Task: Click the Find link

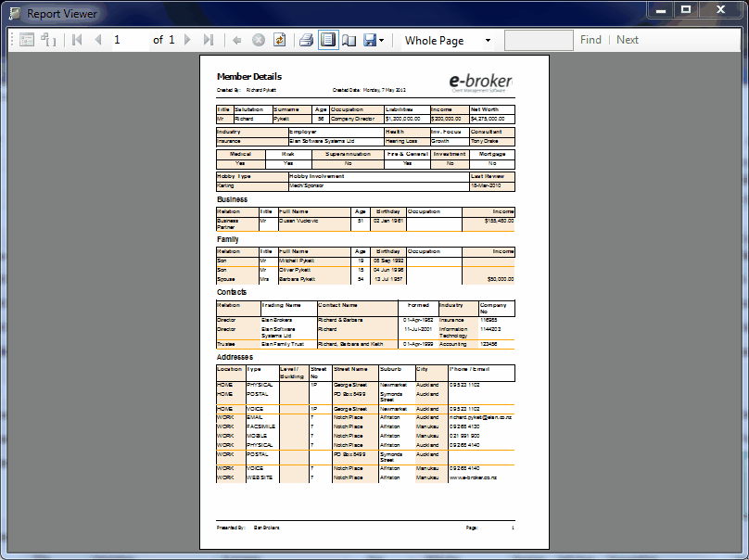Action: click(590, 40)
